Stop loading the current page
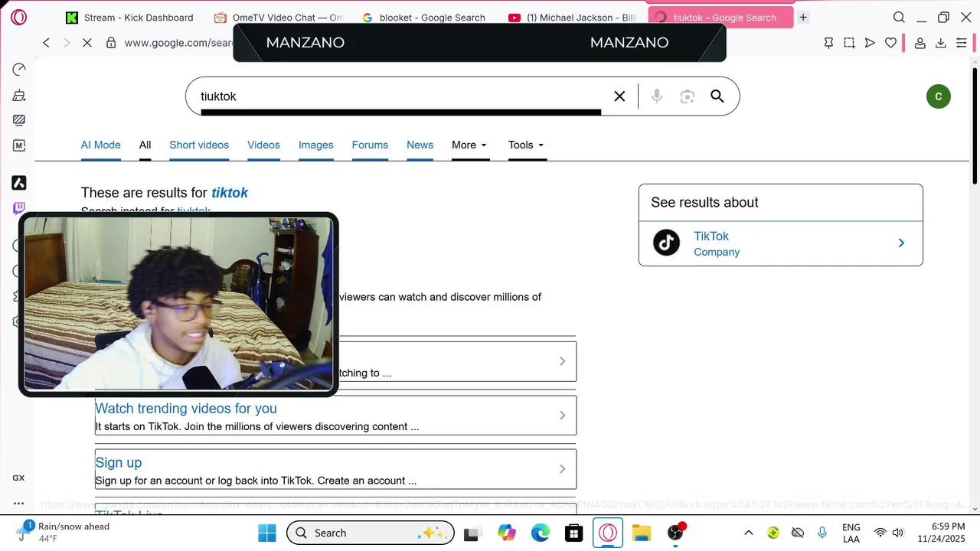This screenshot has height=551, width=980. pos(87,43)
